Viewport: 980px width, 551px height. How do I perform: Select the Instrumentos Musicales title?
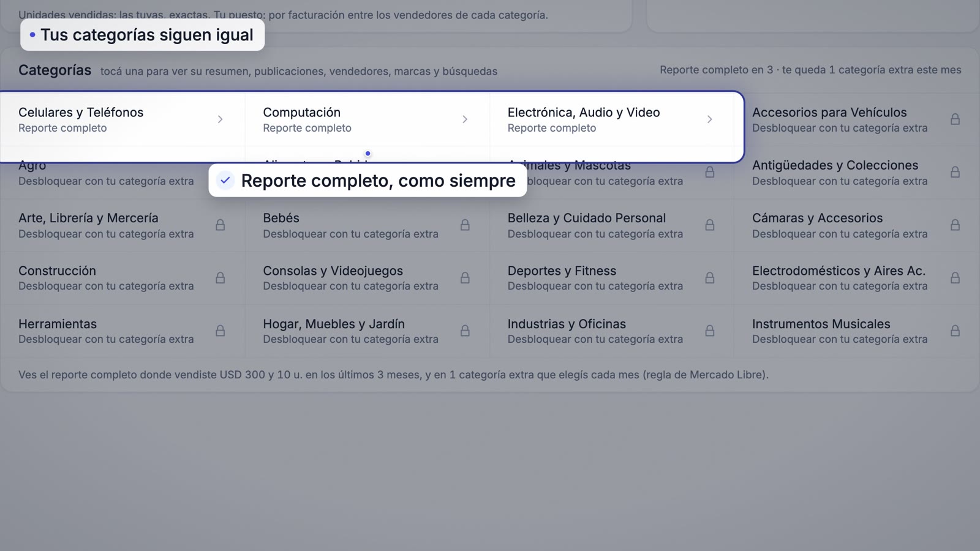click(x=821, y=324)
